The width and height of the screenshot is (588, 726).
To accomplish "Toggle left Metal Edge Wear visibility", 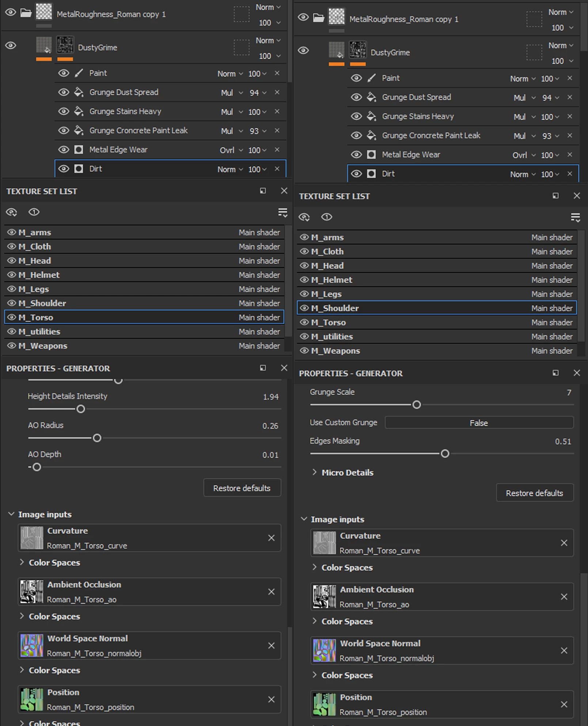I will coord(64,149).
